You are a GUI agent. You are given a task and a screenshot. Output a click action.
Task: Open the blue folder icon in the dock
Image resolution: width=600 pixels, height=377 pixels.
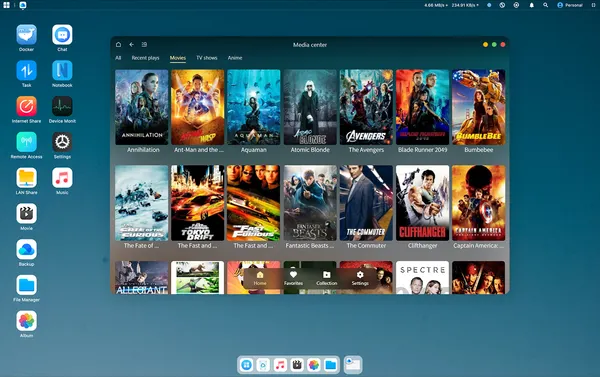[x=331, y=365]
